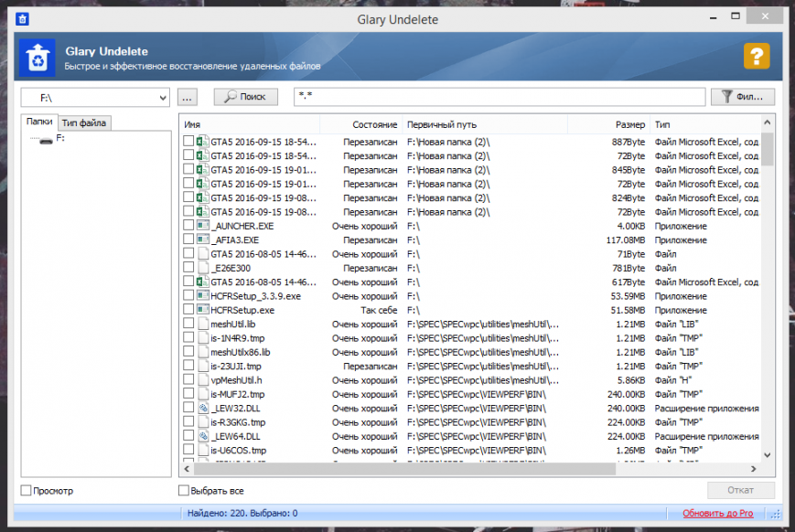Click the Excel icon of 887Byte file
The image size is (795, 532).
pos(203,142)
